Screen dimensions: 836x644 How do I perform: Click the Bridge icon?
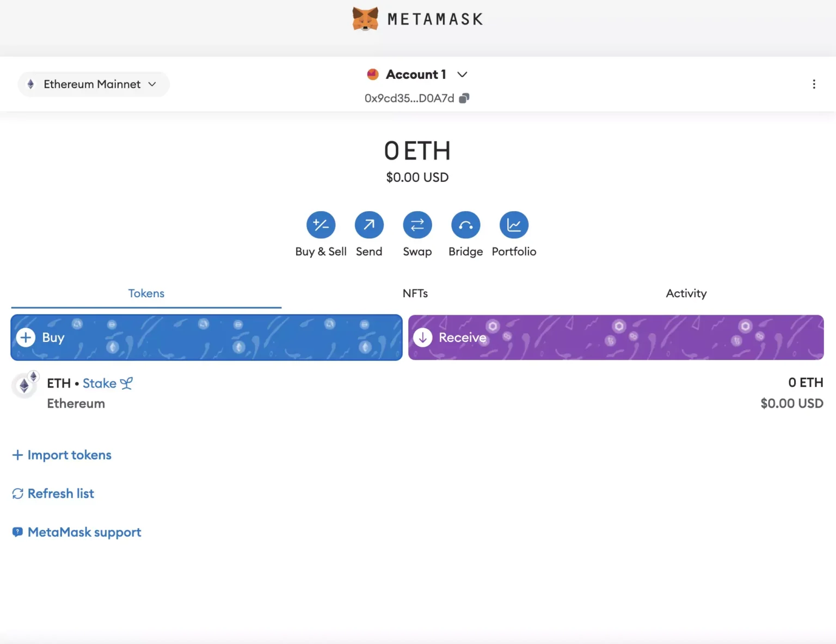coord(466,225)
